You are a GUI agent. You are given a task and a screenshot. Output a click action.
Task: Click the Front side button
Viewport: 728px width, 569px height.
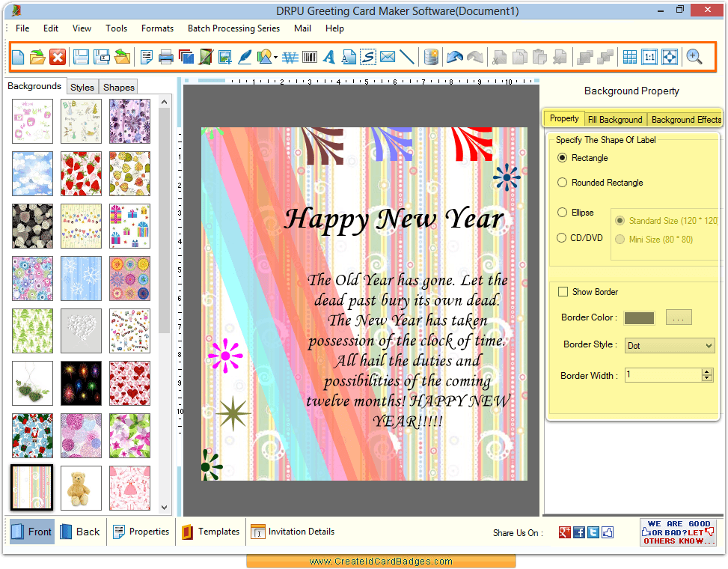[32, 532]
